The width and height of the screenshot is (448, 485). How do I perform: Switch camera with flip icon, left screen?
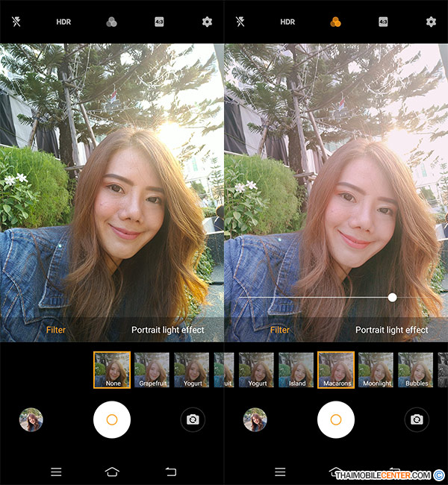pos(193,420)
